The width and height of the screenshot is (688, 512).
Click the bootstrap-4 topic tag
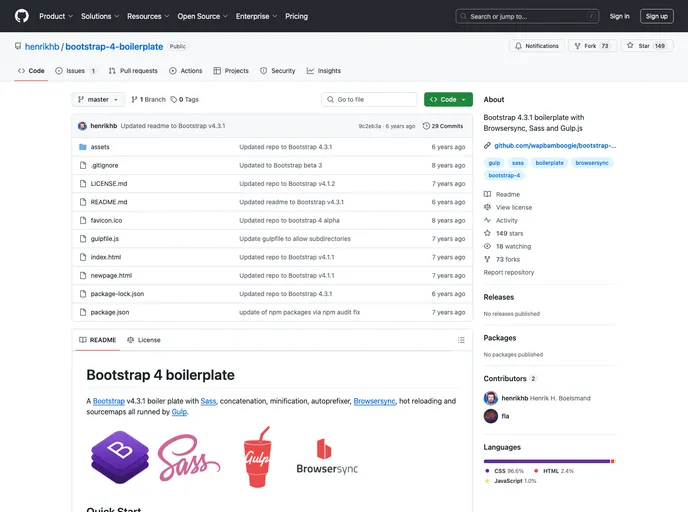[504, 175]
